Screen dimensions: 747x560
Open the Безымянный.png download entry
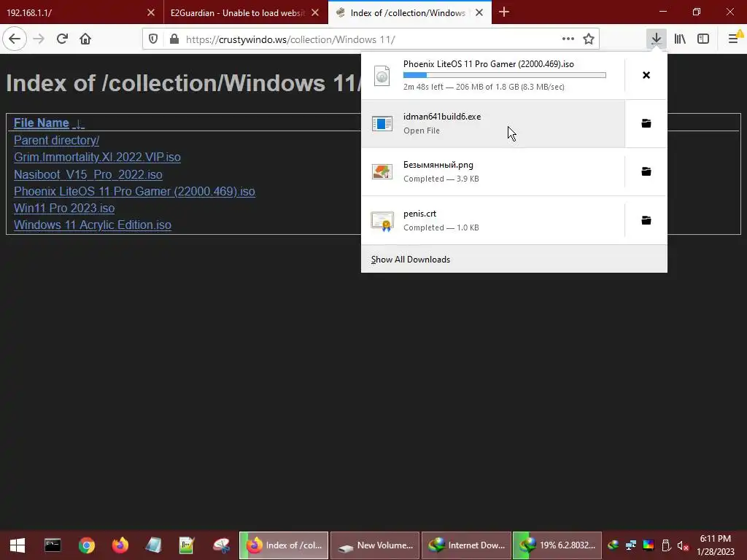493,171
